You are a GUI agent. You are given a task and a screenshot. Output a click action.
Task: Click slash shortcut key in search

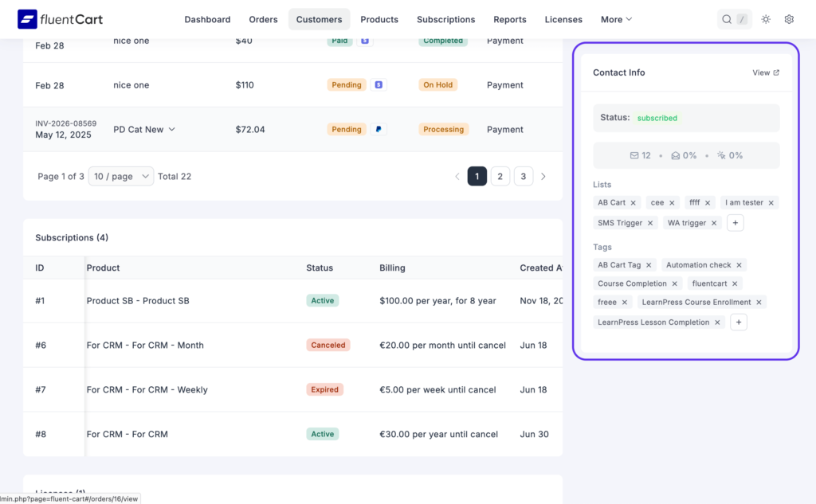pyautogui.click(x=742, y=19)
